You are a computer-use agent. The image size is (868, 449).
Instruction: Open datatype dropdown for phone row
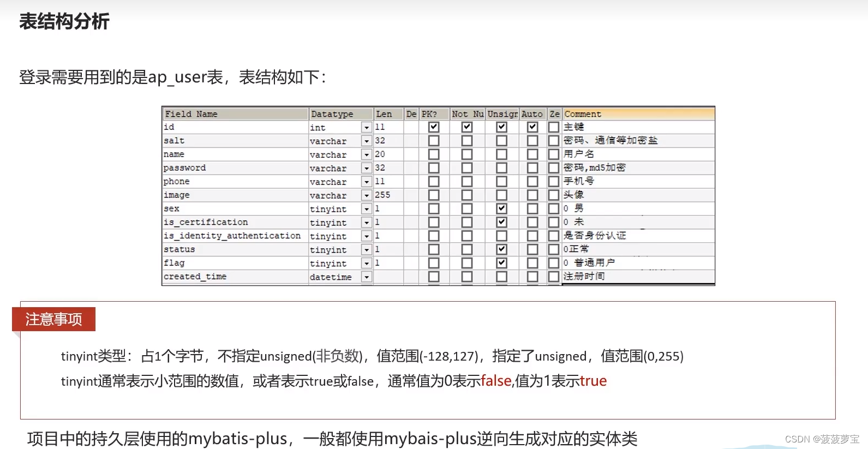pos(367,182)
